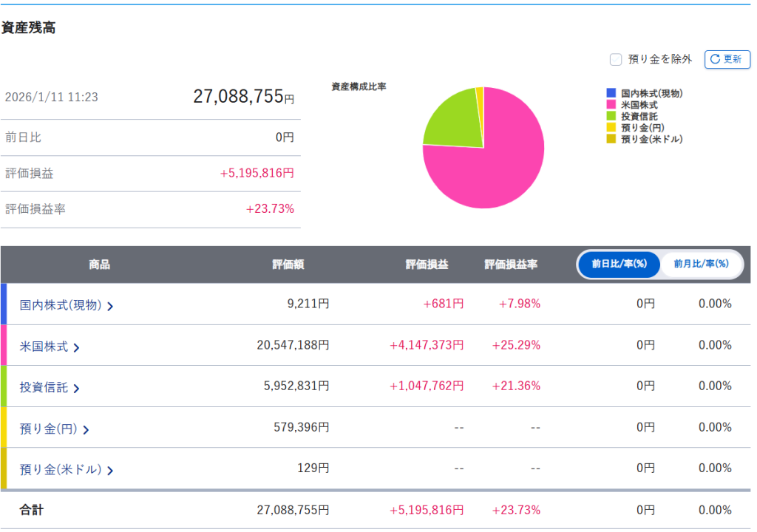Select the 前日比/率(%) toggle option
Image resolution: width=757 pixels, height=532 pixels.
tap(619, 264)
